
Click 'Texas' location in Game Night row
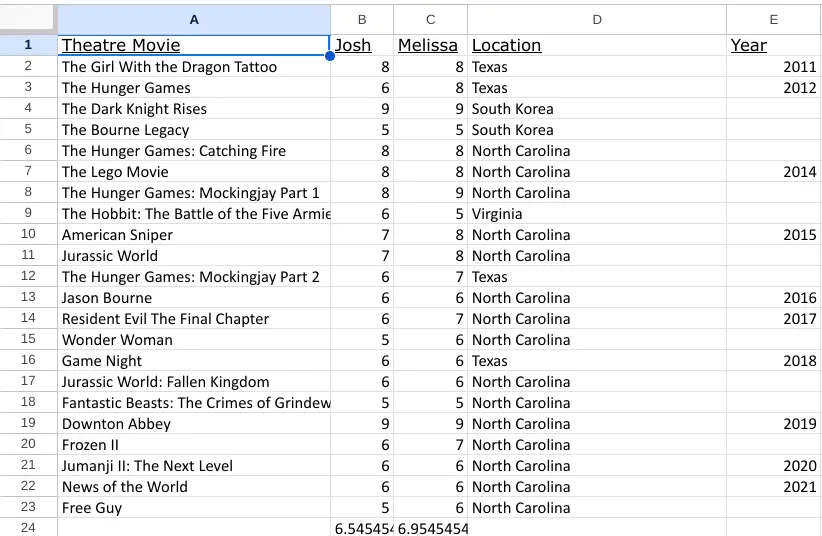point(597,360)
